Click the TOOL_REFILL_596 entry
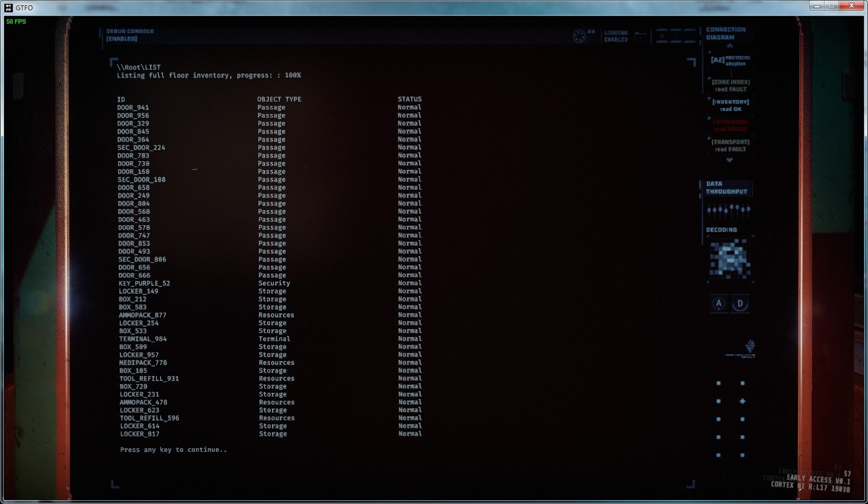 click(150, 418)
